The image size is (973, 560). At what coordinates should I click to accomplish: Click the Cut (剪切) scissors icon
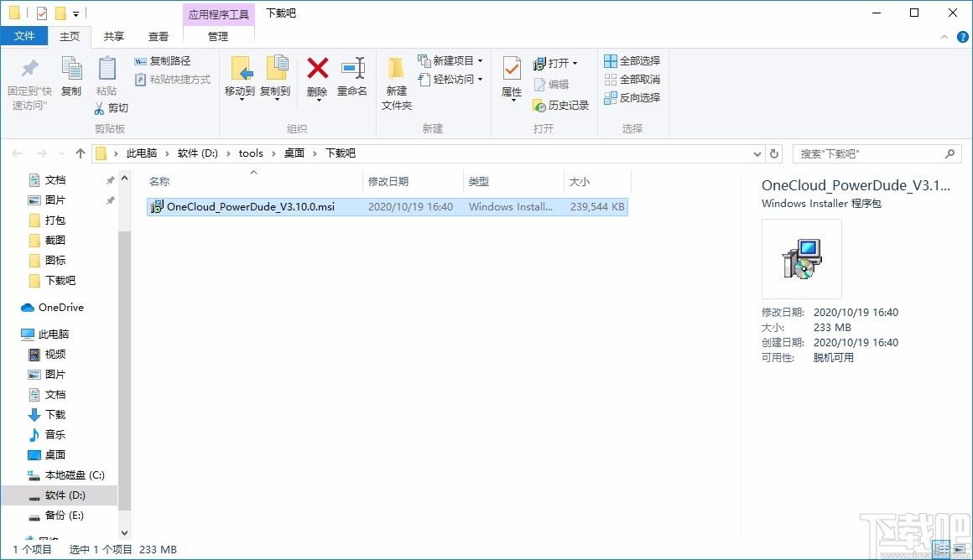[x=99, y=108]
